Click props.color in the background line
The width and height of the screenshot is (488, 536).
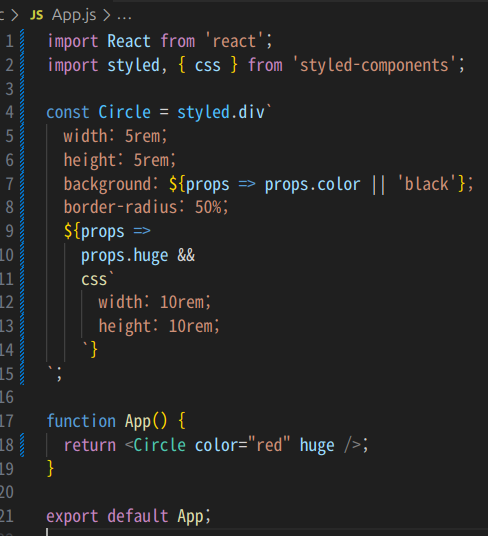coord(312,185)
